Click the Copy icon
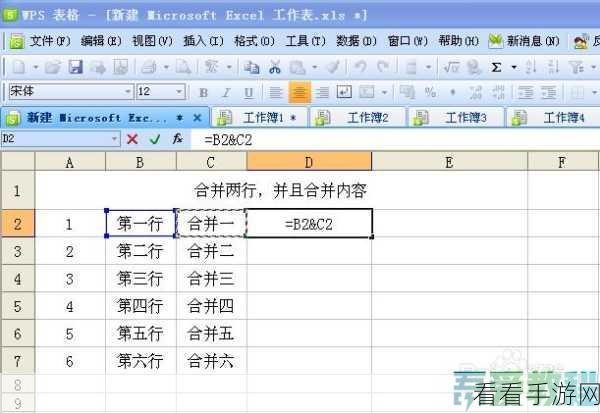This screenshot has width=600, height=413. point(251,67)
